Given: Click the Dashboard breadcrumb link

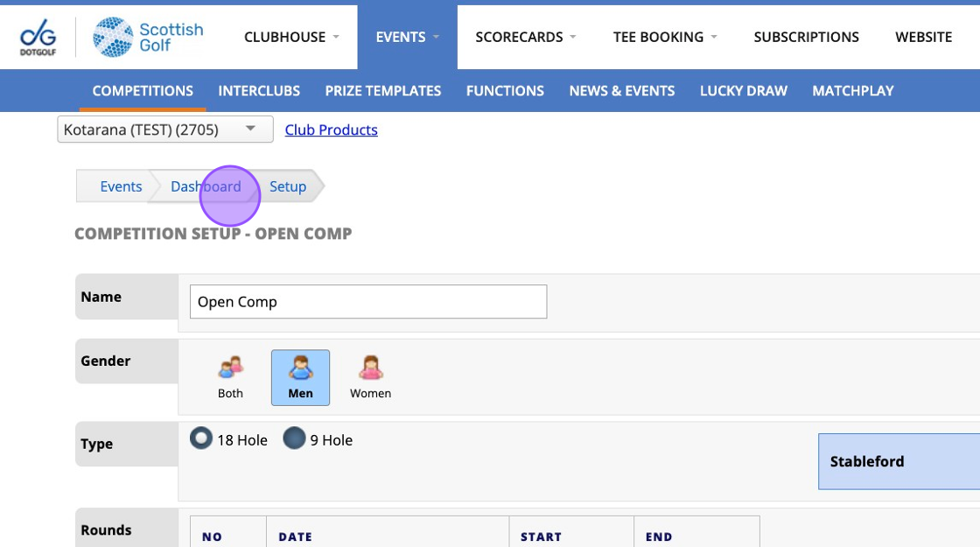Looking at the screenshot, I should pos(206,186).
